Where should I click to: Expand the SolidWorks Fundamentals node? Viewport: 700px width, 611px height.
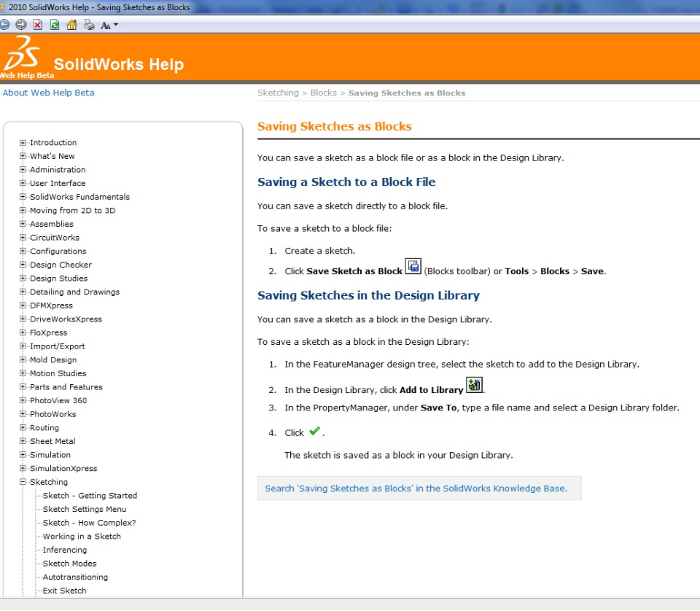[23, 197]
